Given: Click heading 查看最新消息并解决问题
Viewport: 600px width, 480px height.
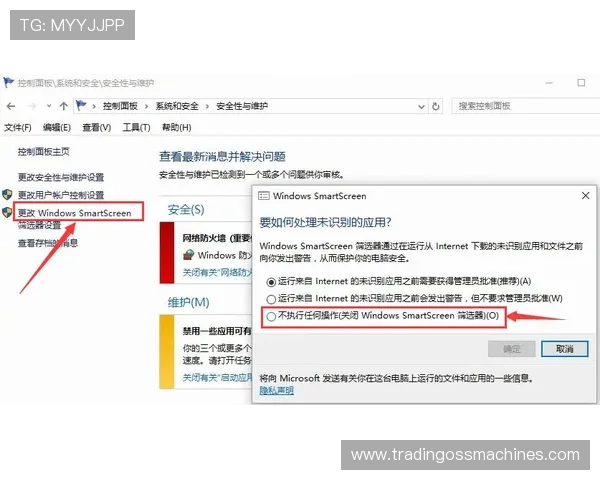Looking at the screenshot, I should [x=222, y=157].
